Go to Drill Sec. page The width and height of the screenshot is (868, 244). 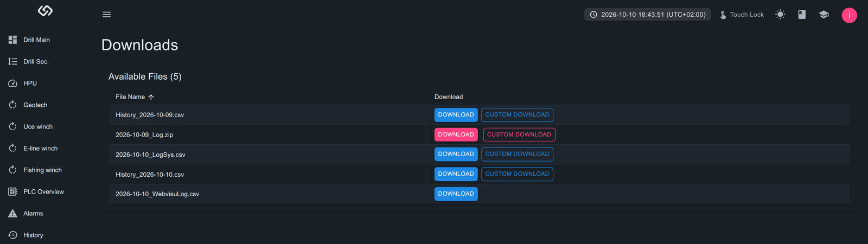36,61
